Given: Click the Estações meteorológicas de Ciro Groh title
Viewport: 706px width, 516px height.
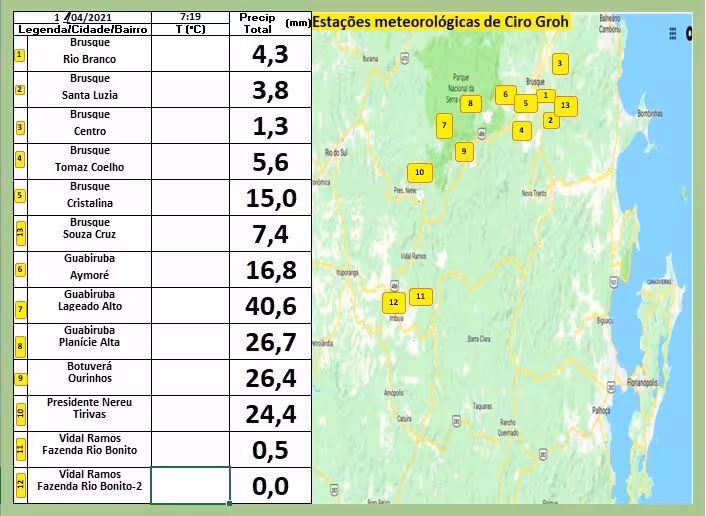Looking at the screenshot, I should click(x=440, y=22).
